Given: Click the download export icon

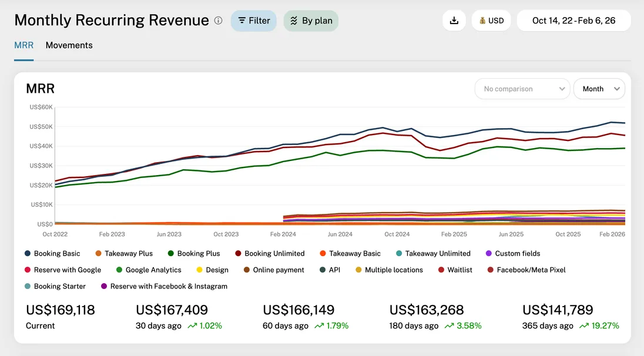Looking at the screenshot, I should pos(454,21).
